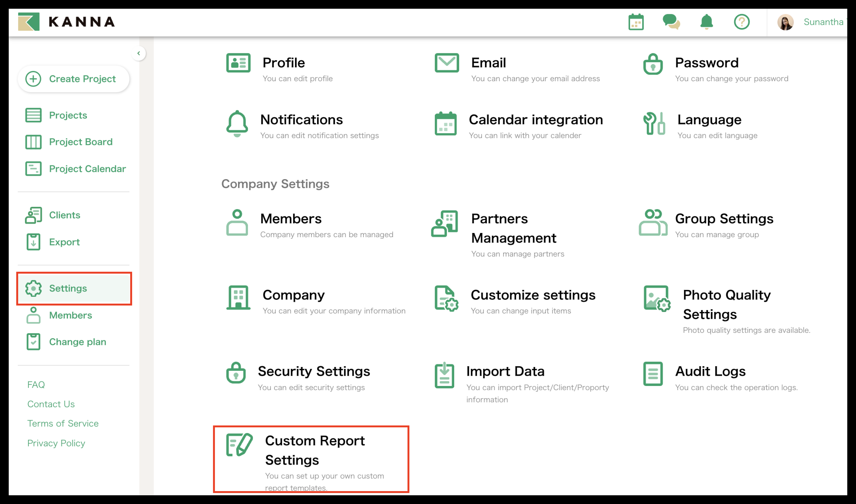This screenshot has width=856, height=504.
Task: Click the Create Project button
Action: 73,79
